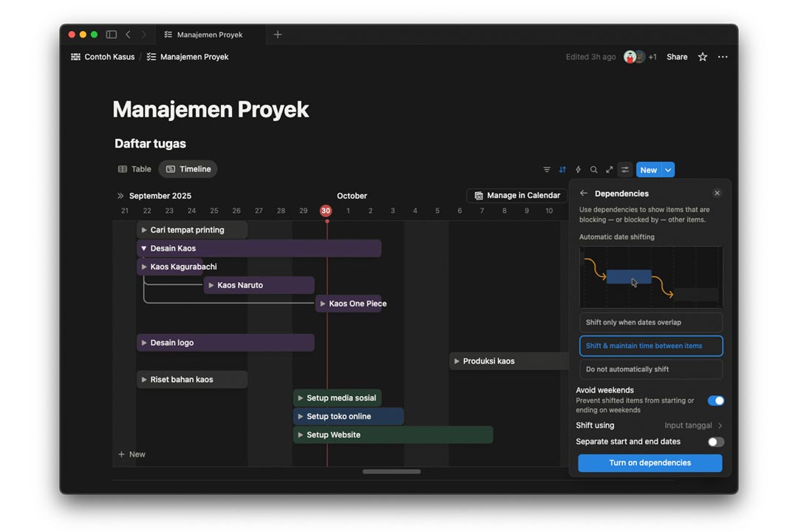798x532 pixels.
Task: Choose Do not automatically shift option
Action: coord(651,369)
